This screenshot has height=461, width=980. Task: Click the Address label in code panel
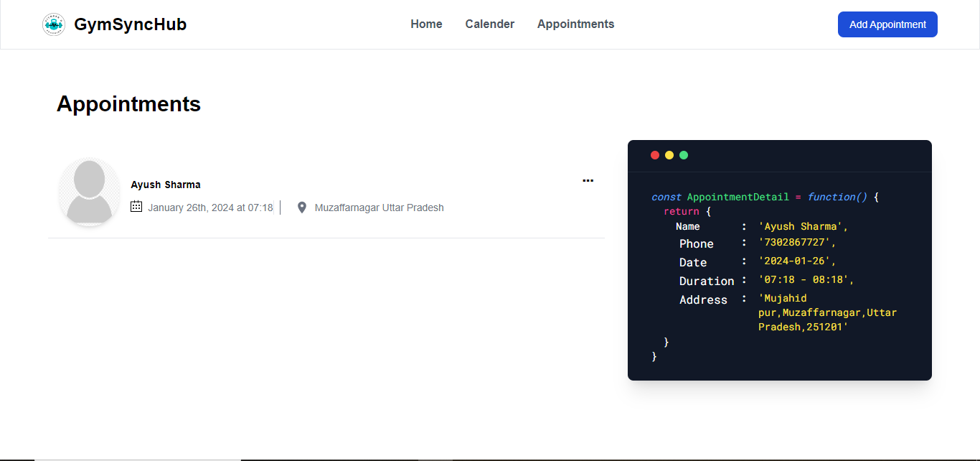click(703, 299)
